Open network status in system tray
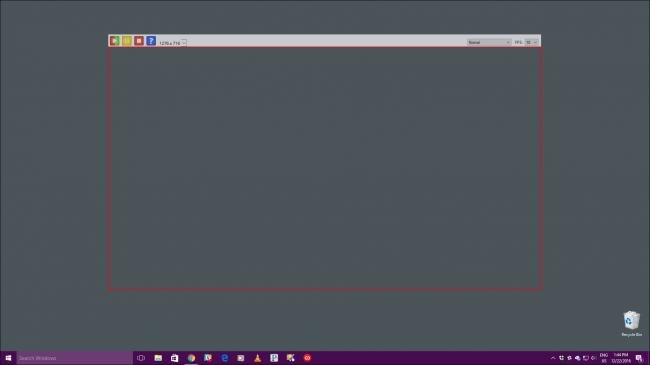Screen dimensions: 650x365 click(586, 358)
